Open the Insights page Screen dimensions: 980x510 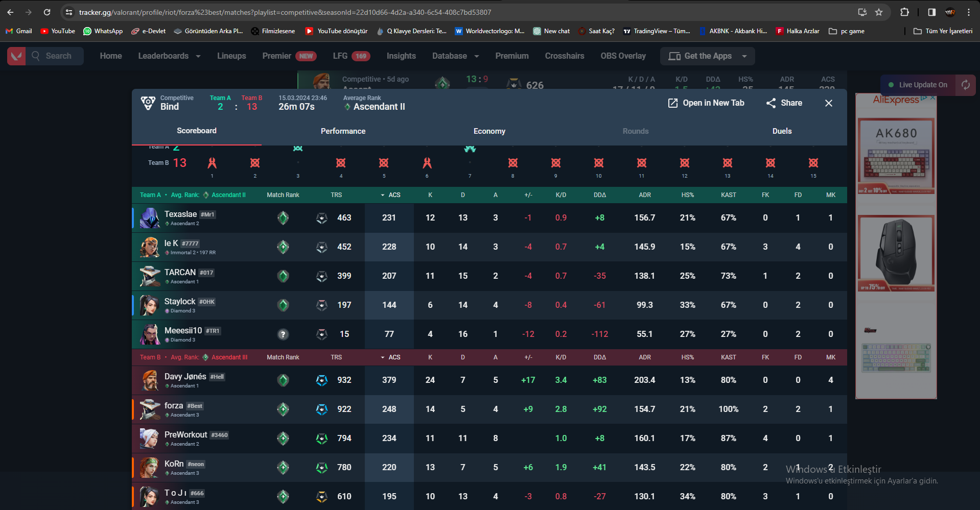pyautogui.click(x=401, y=56)
